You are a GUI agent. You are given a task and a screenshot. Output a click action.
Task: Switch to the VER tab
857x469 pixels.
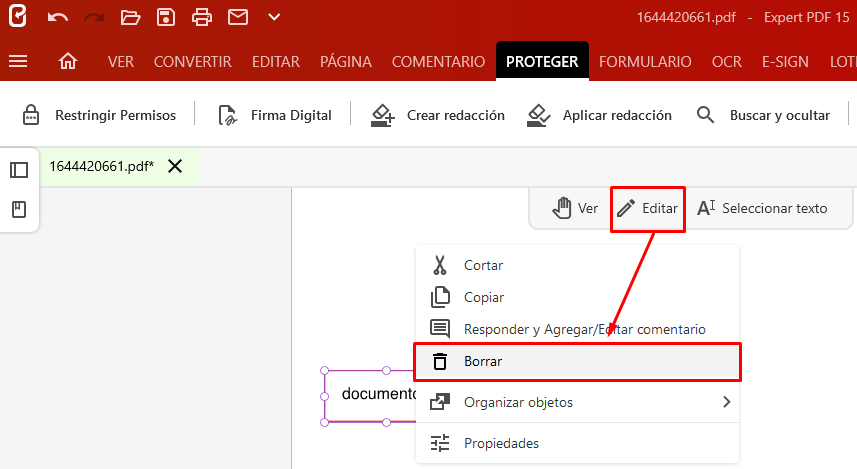[x=121, y=62]
